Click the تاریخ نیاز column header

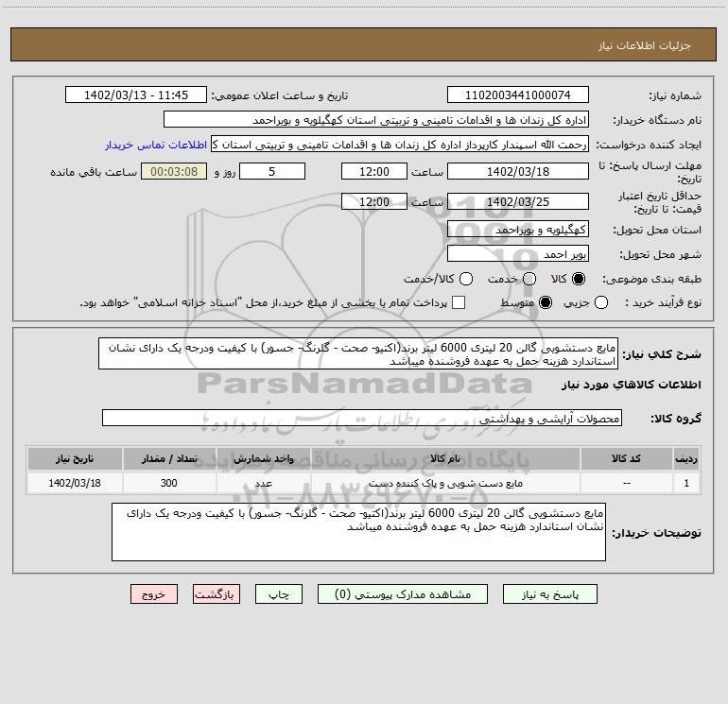pyautogui.click(x=75, y=459)
